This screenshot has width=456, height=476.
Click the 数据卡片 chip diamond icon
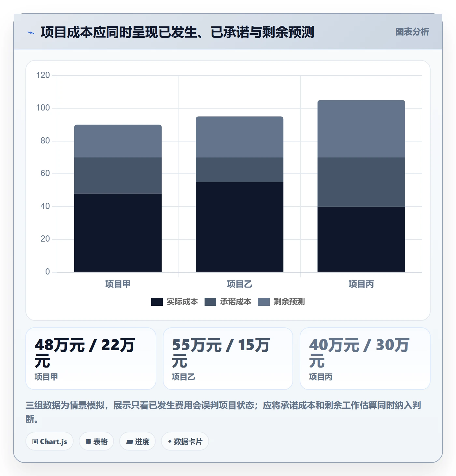tap(170, 441)
